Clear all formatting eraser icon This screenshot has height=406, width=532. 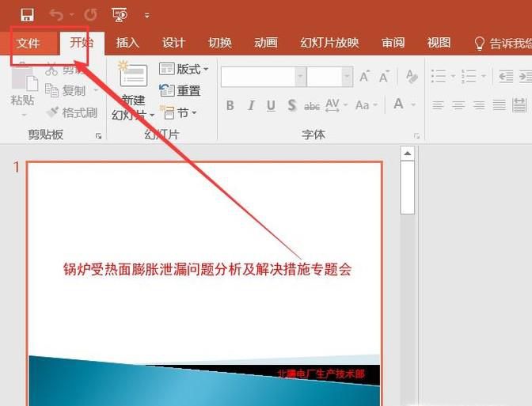point(412,77)
